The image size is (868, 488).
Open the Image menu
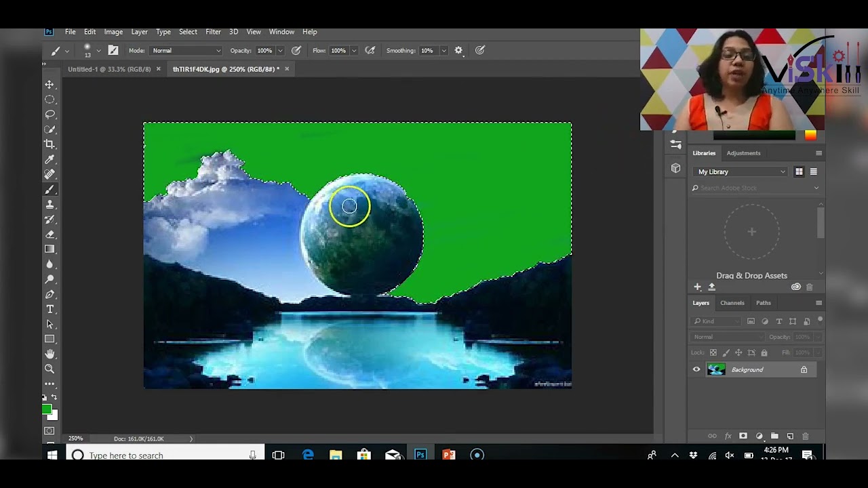click(x=113, y=32)
